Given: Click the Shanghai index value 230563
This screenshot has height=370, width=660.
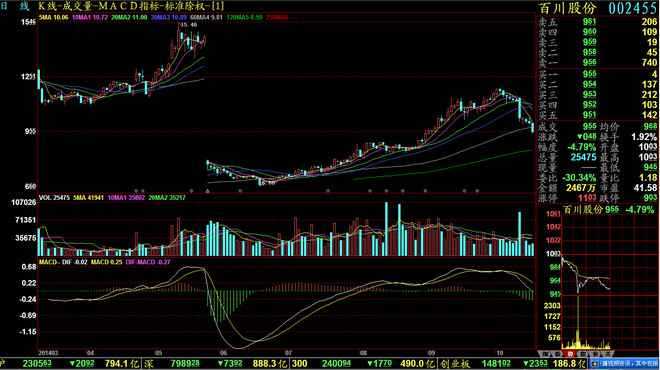Looking at the screenshot, I should [x=37, y=364].
